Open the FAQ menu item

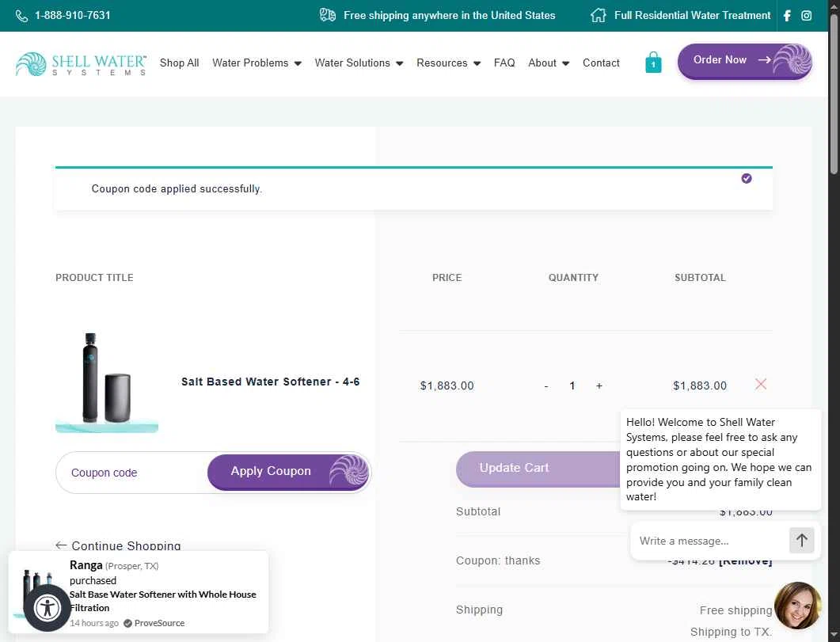[504, 63]
